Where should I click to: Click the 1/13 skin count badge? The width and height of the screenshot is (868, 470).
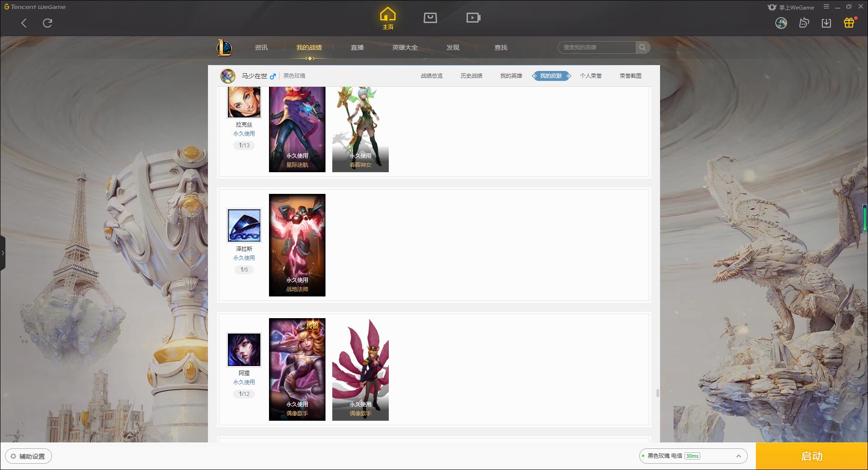[x=244, y=146]
